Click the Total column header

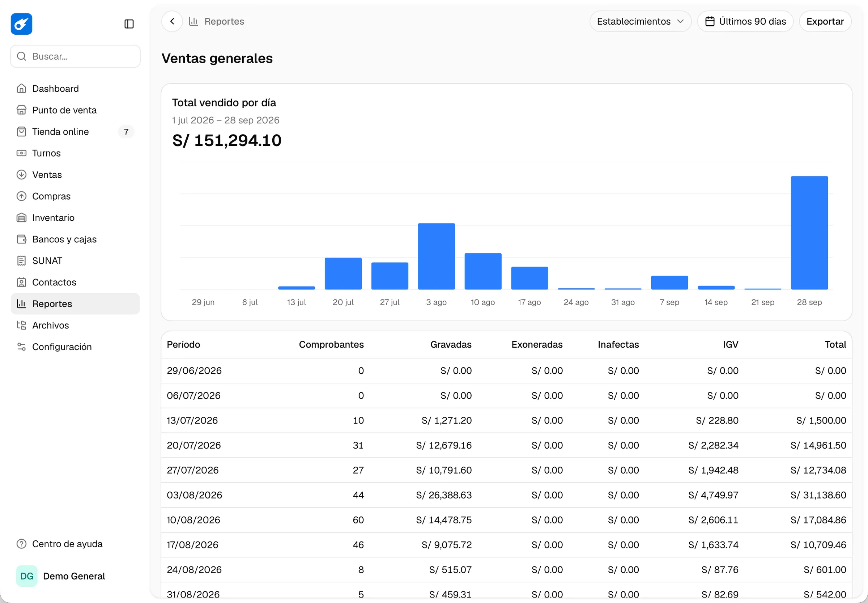pos(835,345)
